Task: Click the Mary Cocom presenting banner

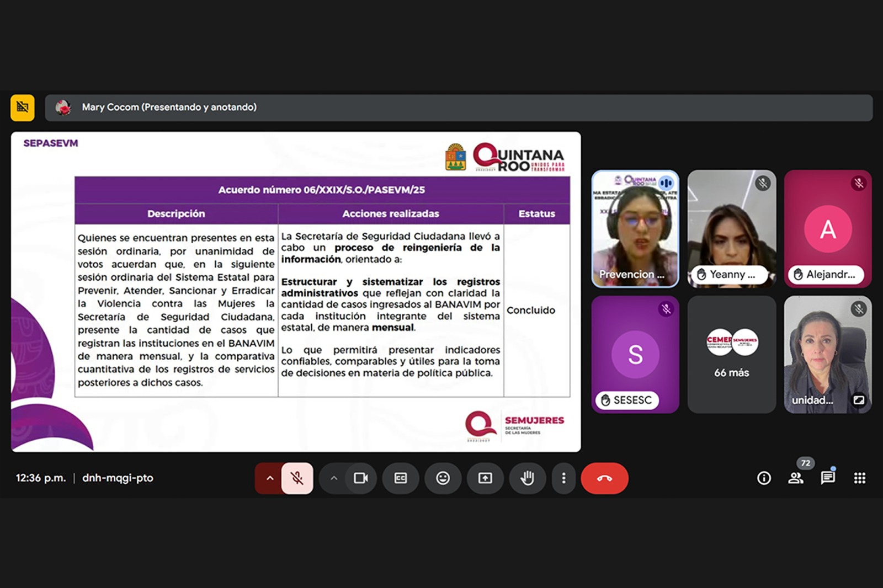Action: pos(458,107)
